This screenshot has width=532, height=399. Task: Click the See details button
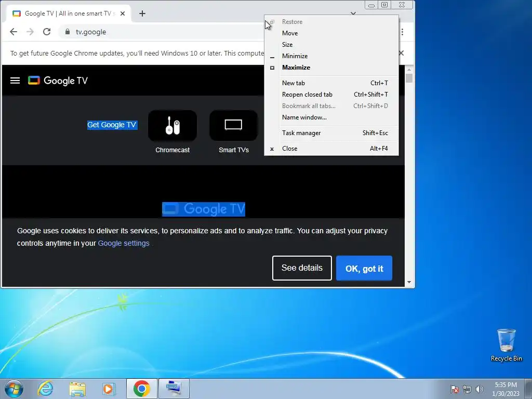click(x=302, y=268)
